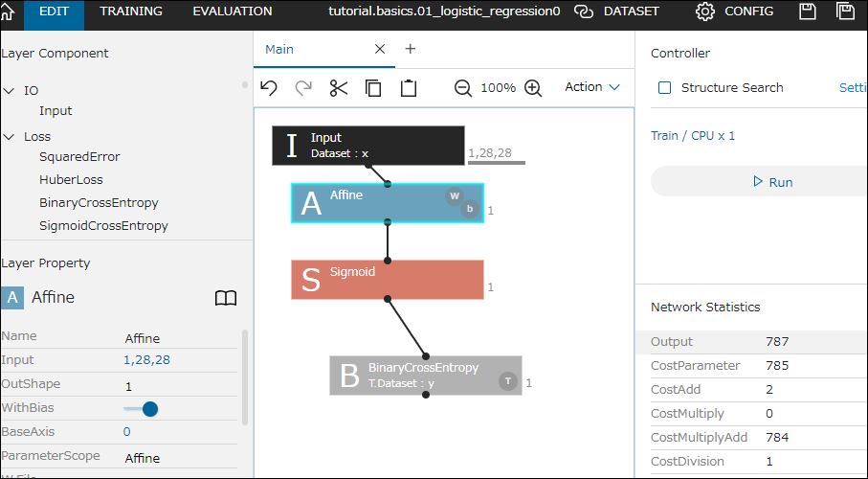Viewport: 868px width, 479px height.
Task: Open the CONFIG tab
Action: click(749, 11)
